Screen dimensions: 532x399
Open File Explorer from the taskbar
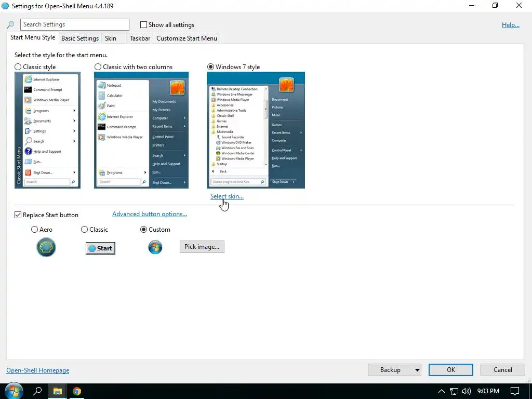click(57, 391)
